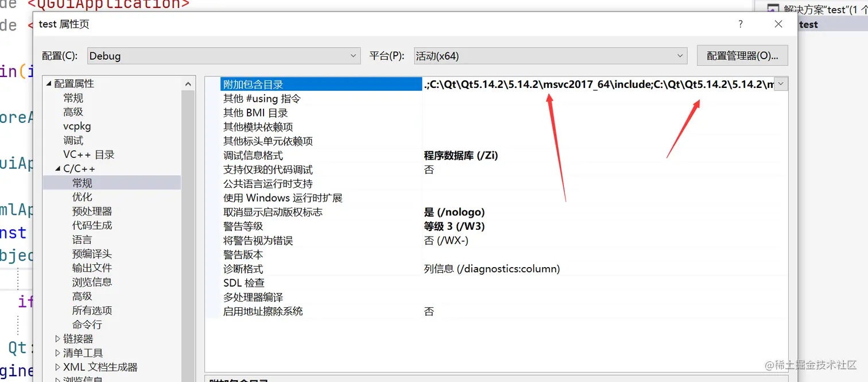
Task: Select the 其他 BMI 目录 property
Action: click(x=255, y=113)
